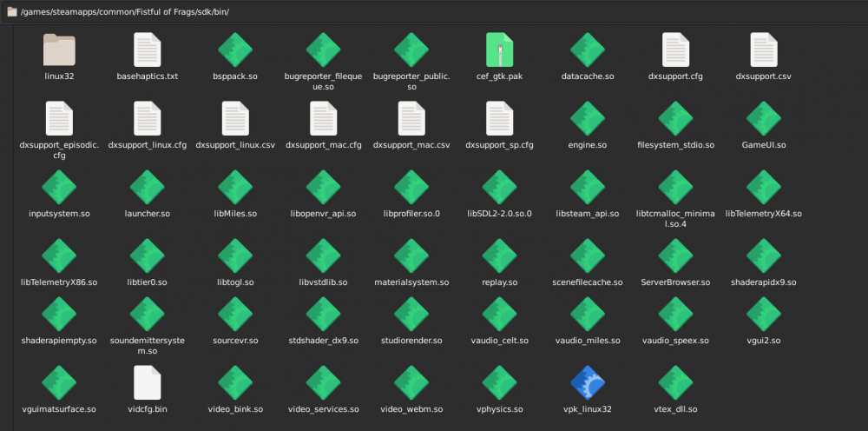Click the sdk/bin path location bar

[x=434, y=11]
